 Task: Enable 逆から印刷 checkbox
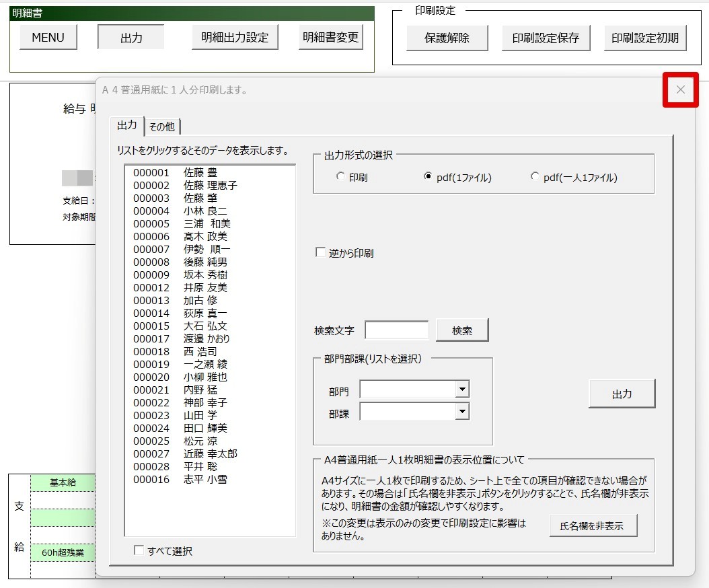tap(321, 252)
